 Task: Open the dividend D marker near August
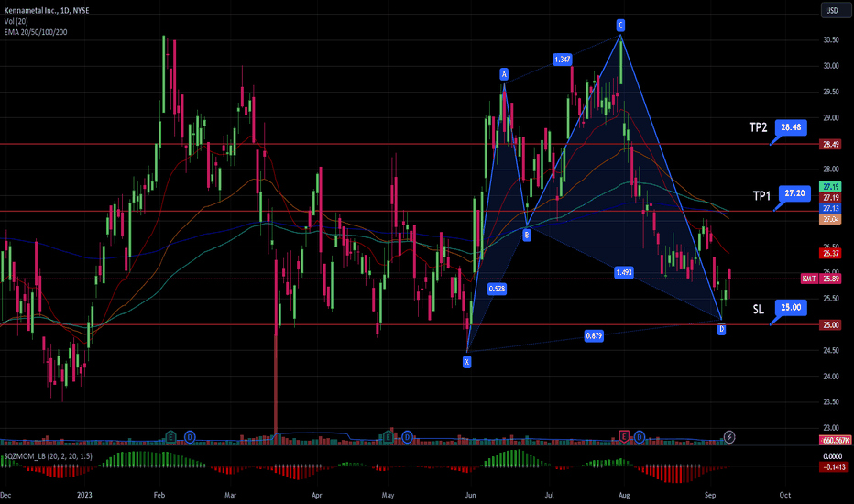coord(640,436)
